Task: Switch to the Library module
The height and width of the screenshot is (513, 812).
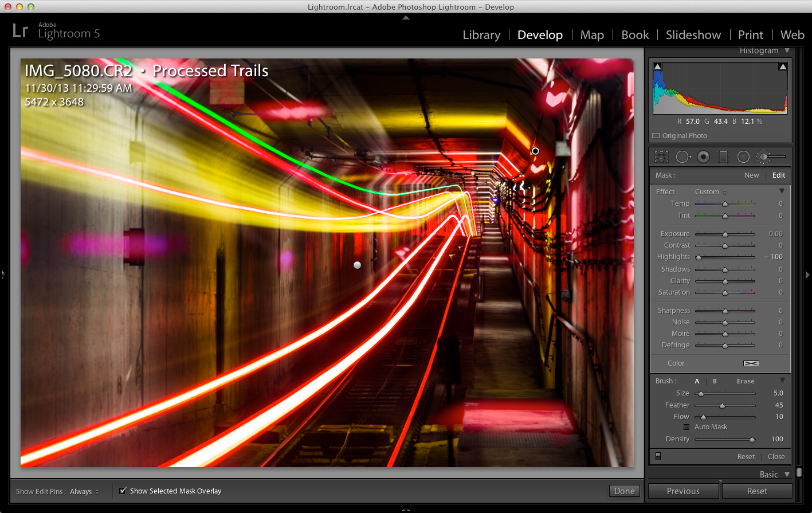Action: [x=481, y=35]
